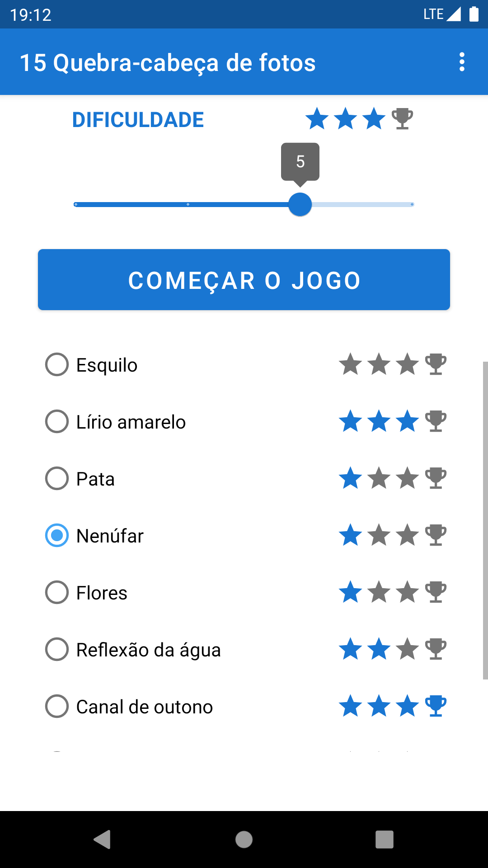The width and height of the screenshot is (488, 868).
Task: Open recent apps with square button
Action: coord(385,840)
